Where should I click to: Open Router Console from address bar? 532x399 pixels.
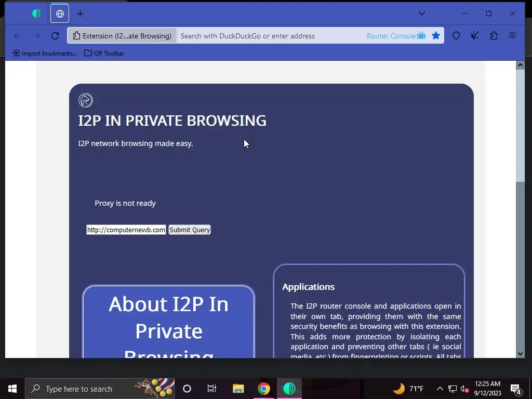pyautogui.click(x=396, y=36)
